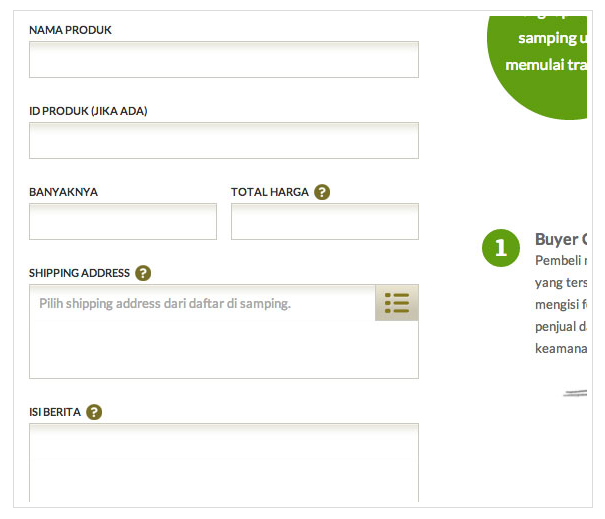Click the Pembeli description paragraph
The image size is (605, 519).
[x=561, y=305]
